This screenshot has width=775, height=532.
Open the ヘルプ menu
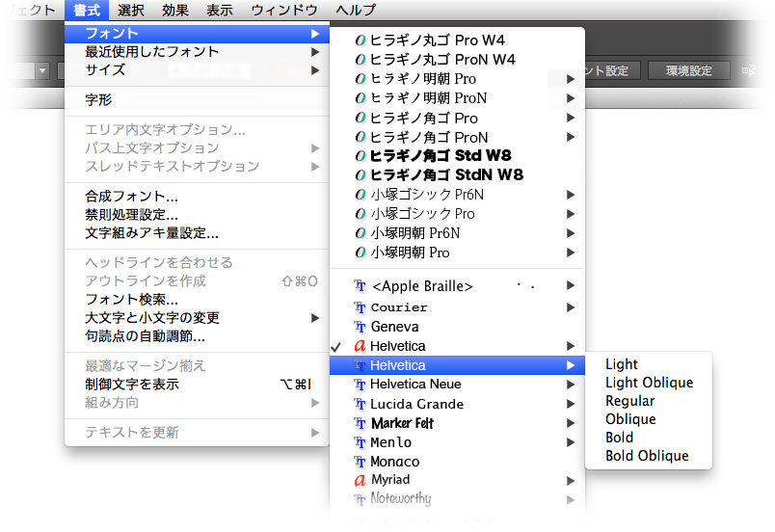coord(356,10)
